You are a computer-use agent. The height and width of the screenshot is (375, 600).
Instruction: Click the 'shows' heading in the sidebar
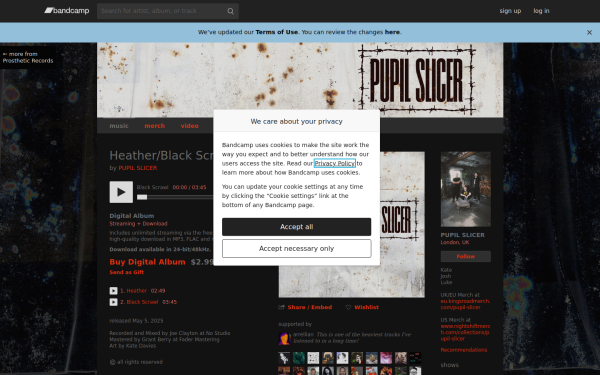449,365
